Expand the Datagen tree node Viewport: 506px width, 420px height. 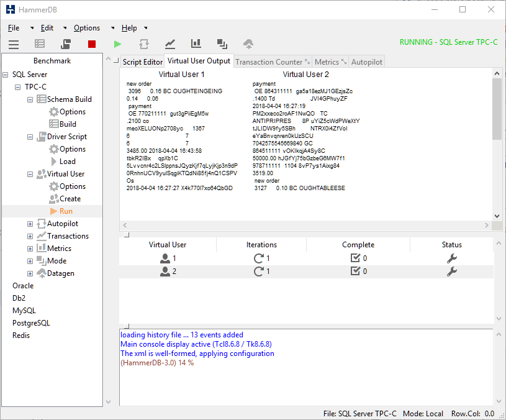[x=30, y=273]
